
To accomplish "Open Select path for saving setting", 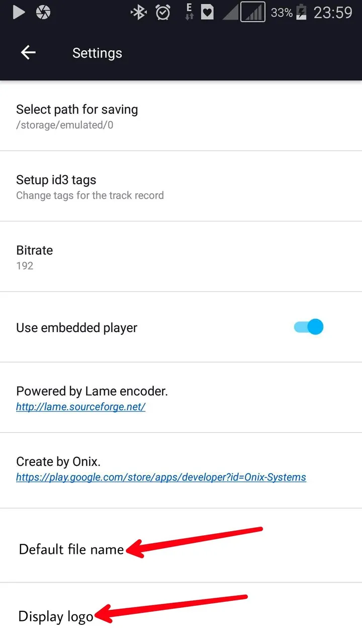I will [181, 116].
